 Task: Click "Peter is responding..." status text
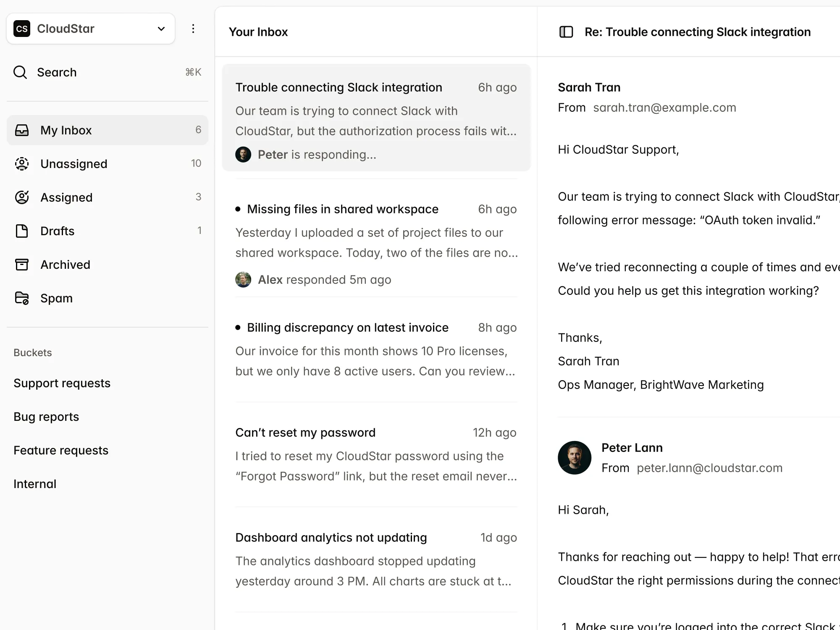click(x=317, y=155)
